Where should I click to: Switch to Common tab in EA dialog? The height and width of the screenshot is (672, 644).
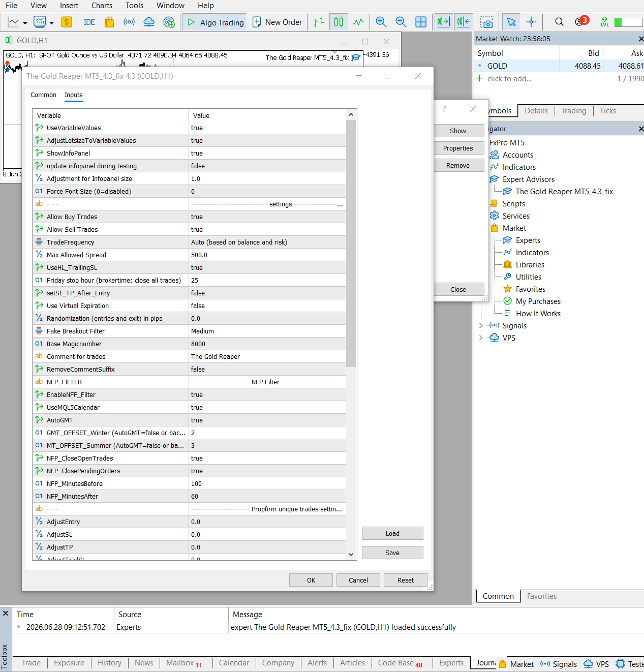[43, 95]
